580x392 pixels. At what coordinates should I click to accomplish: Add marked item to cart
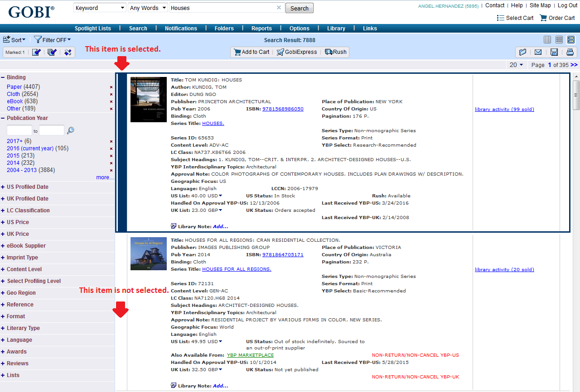(x=251, y=52)
